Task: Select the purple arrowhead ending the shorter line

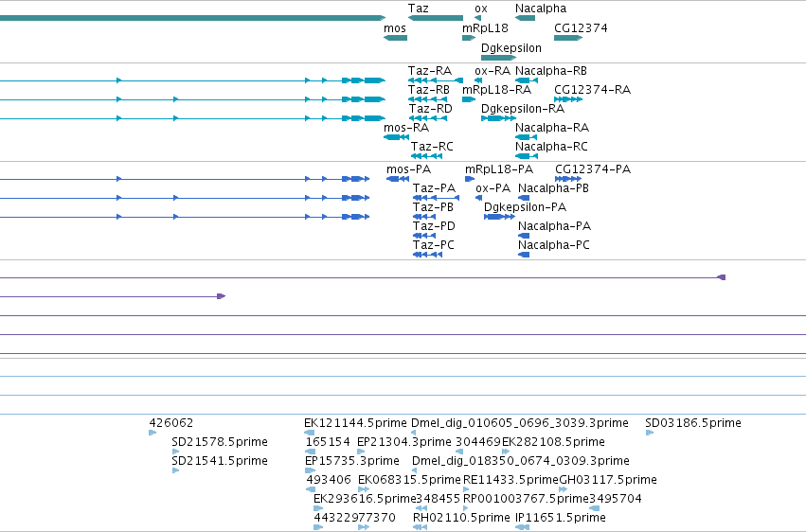Action: coord(221,296)
